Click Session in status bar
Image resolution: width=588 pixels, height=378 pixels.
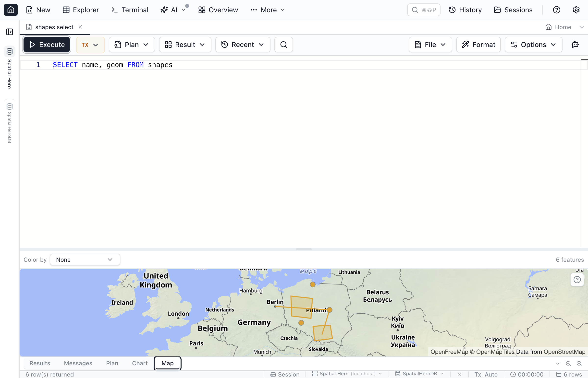coord(285,374)
